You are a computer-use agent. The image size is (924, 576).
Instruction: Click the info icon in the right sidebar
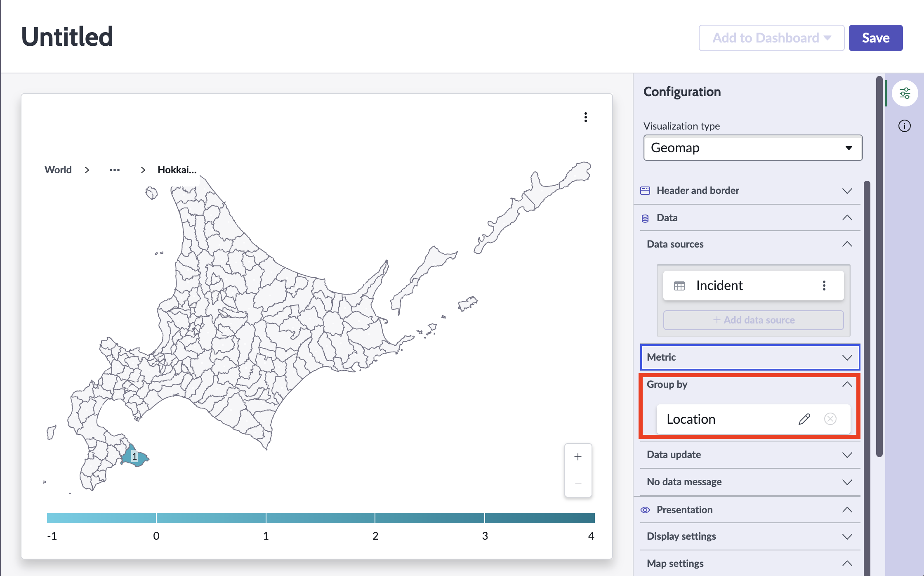tap(905, 126)
